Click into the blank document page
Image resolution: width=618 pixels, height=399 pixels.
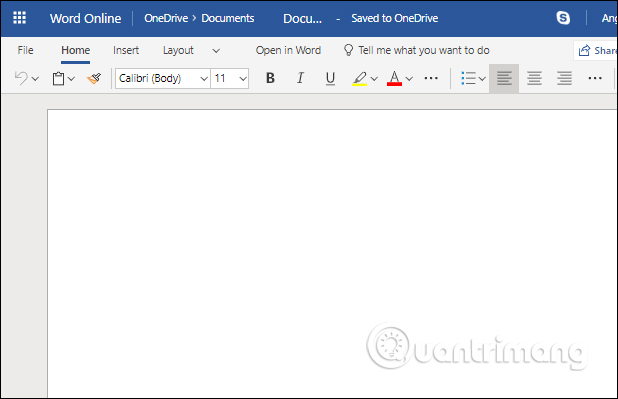332,253
